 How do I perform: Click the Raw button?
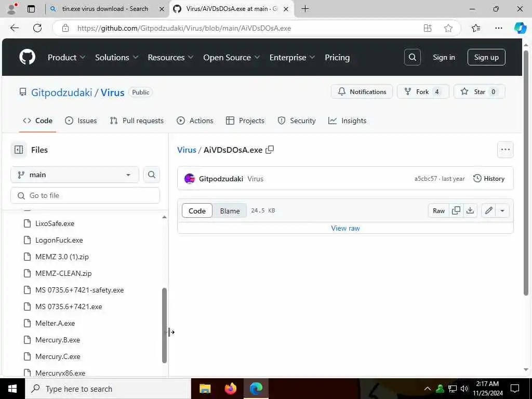click(438, 211)
